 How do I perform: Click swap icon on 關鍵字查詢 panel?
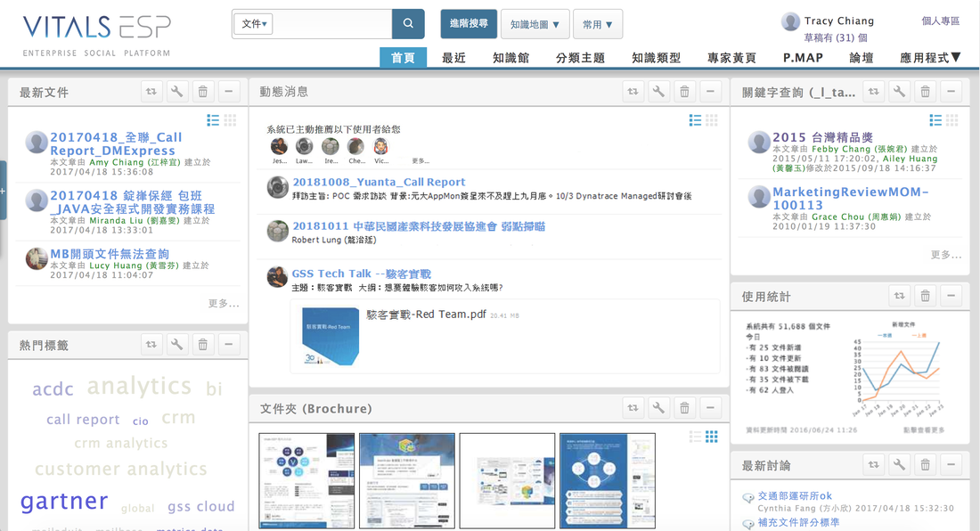[x=874, y=92]
